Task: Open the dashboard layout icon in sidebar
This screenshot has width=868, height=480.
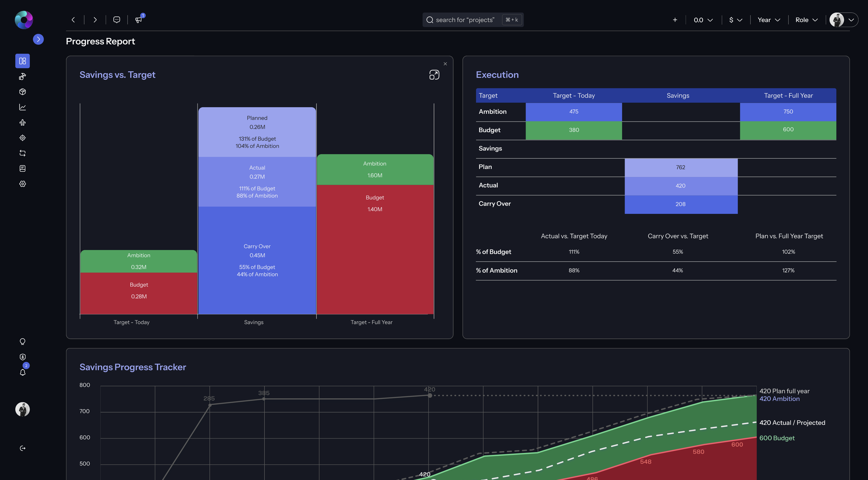Action: tap(23, 61)
